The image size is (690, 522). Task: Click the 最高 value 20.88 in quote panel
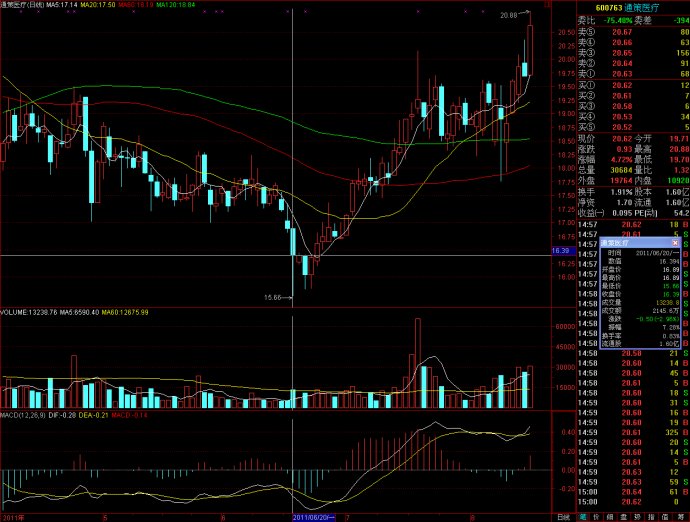tap(679, 150)
